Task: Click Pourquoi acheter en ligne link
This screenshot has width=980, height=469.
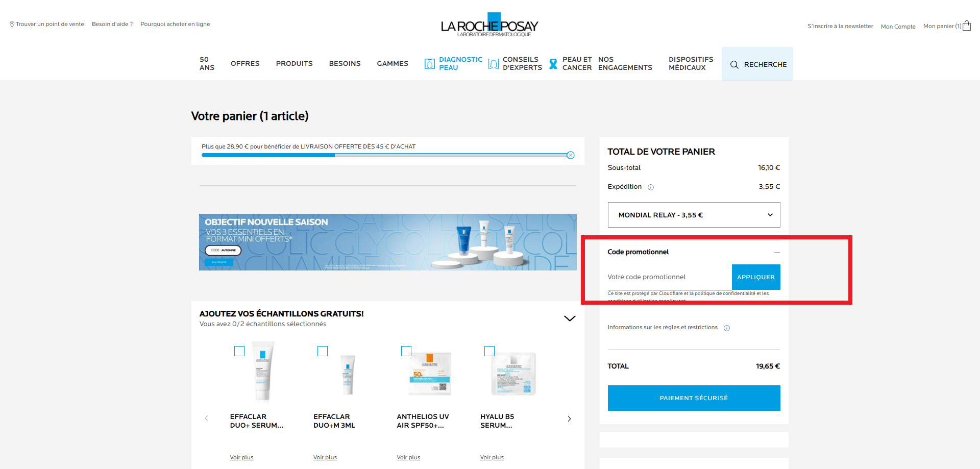Action: point(175,24)
